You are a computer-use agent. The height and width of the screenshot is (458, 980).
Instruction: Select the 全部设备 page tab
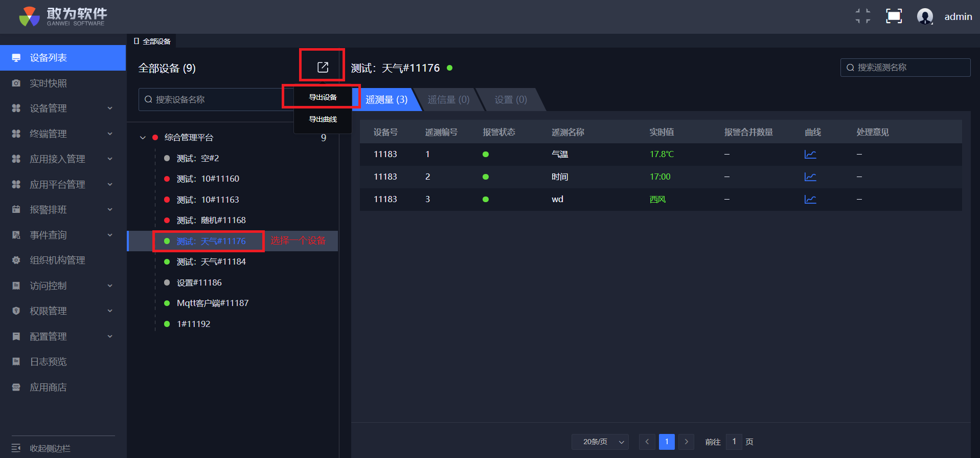[152, 41]
